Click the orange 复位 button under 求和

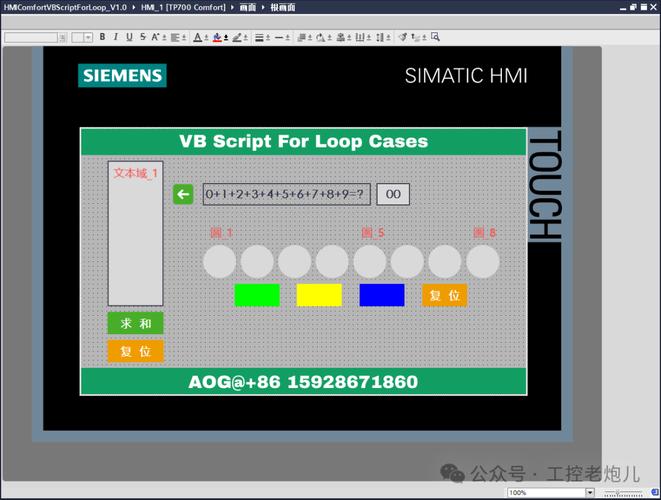135,352
